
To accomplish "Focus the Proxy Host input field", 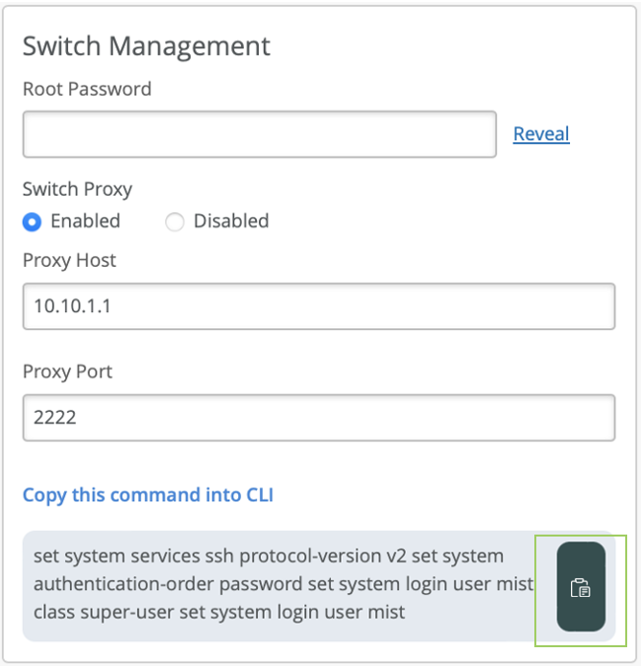I will coord(318,306).
